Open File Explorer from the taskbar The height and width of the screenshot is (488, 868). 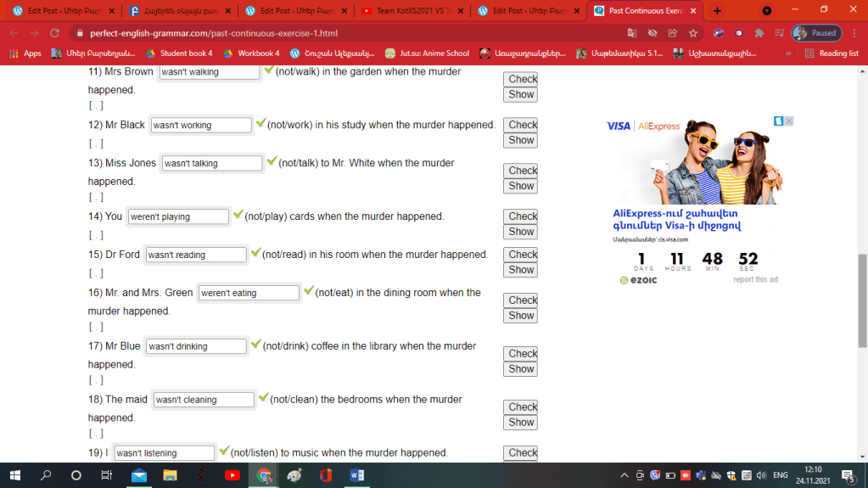coord(170,475)
